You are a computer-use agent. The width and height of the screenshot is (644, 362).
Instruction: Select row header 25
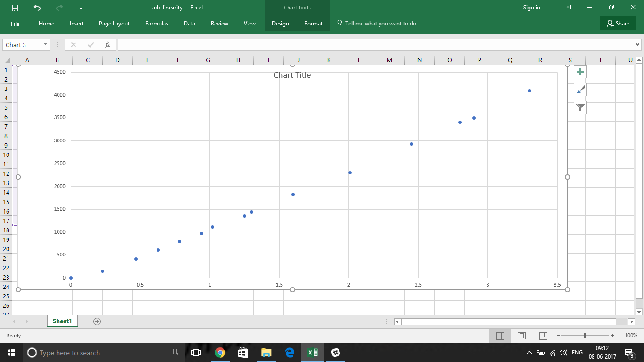tap(6, 296)
